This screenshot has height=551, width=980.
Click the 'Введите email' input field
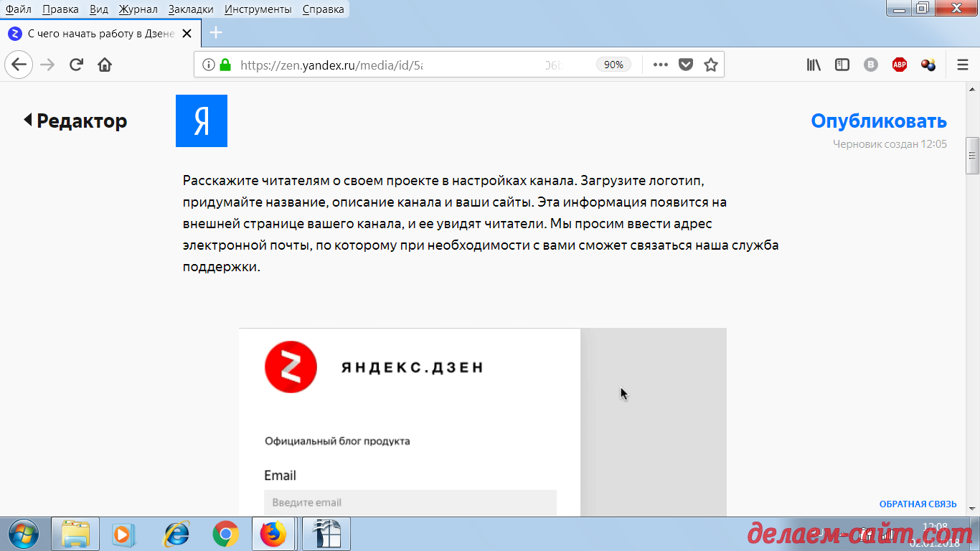410,502
